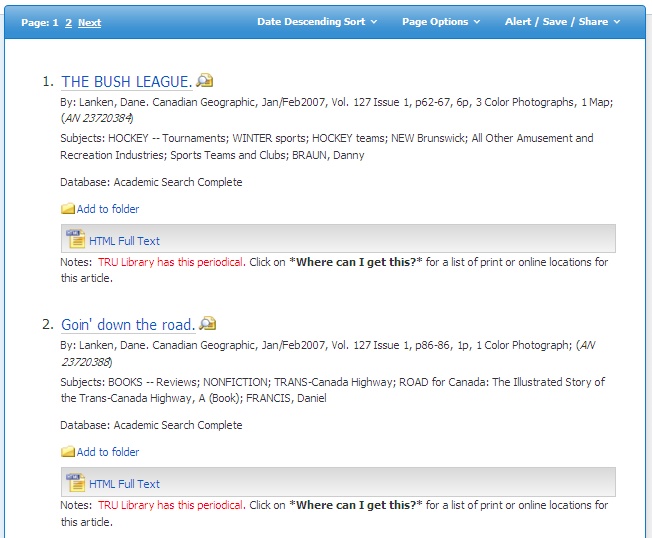Click subject 'BOOKS -- Reviews'
652x538 pixels.
tap(153, 382)
